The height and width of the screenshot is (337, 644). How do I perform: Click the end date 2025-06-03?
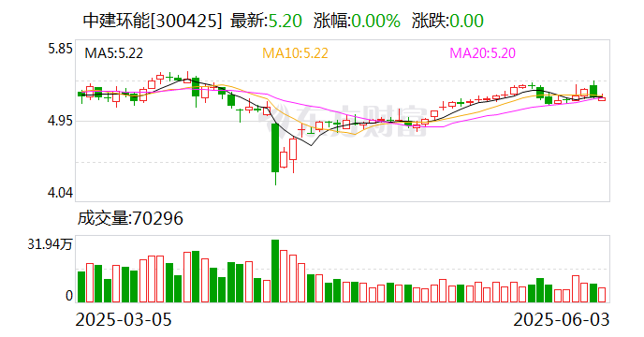562,319
